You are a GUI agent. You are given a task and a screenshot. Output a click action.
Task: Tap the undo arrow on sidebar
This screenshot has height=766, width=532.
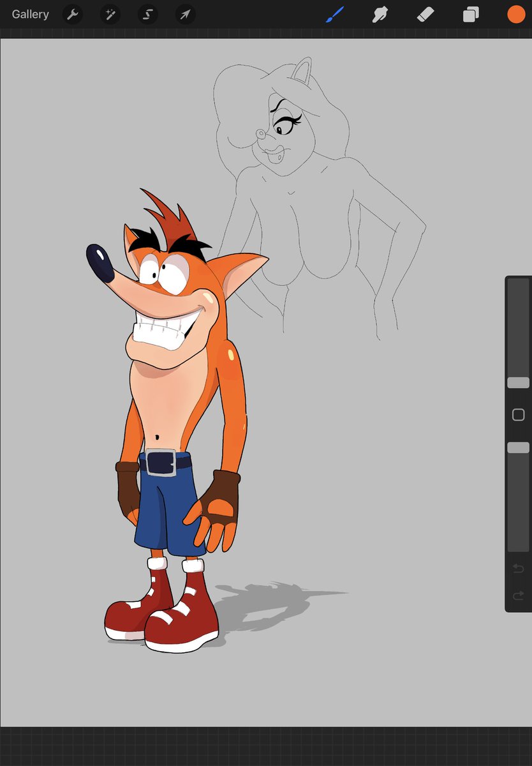(x=518, y=568)
